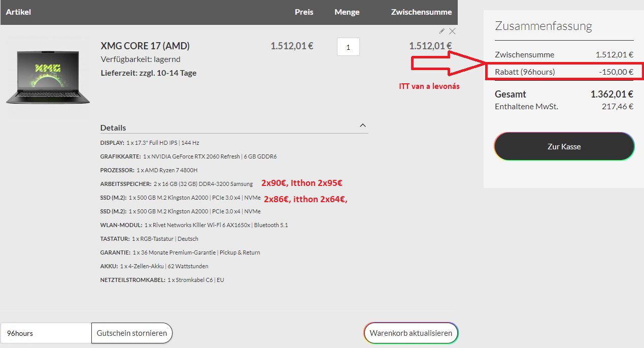This screenshot has width=644, height=348.
Task: Click the Gesamt total 1.362,01 €
Action: coord(612,94)
